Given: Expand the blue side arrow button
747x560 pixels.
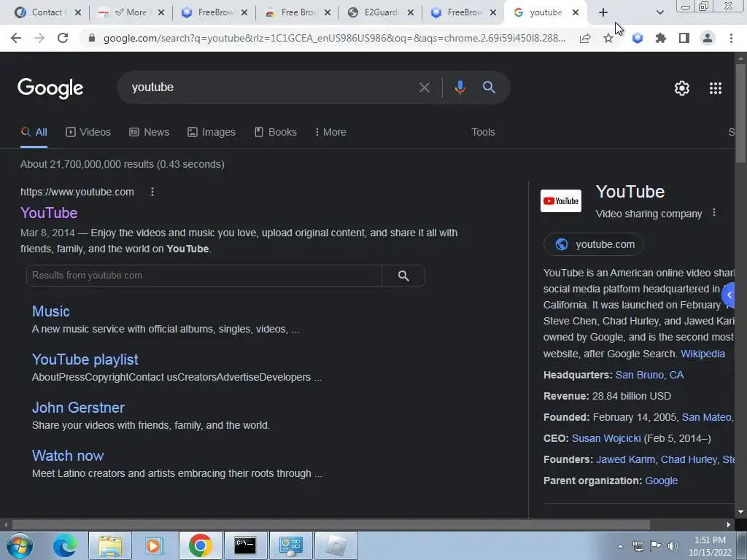Looking at the screenshot, I should click(x=729, y=295).
